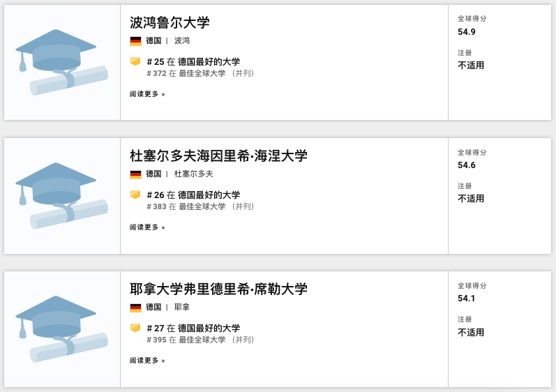Expand 阅读更多 under 波鸿鲁尔大学
The height and width of the screenshot is (392, 556).
(147, 94)
